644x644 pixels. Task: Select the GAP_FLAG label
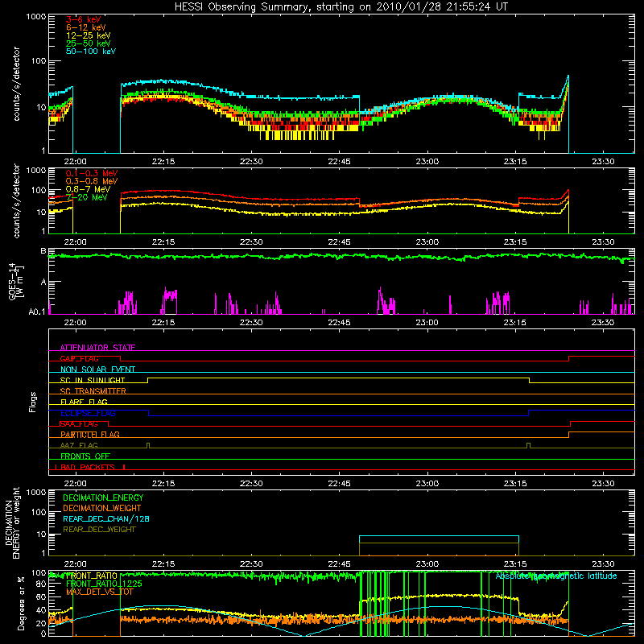click(x=79, y=358)
